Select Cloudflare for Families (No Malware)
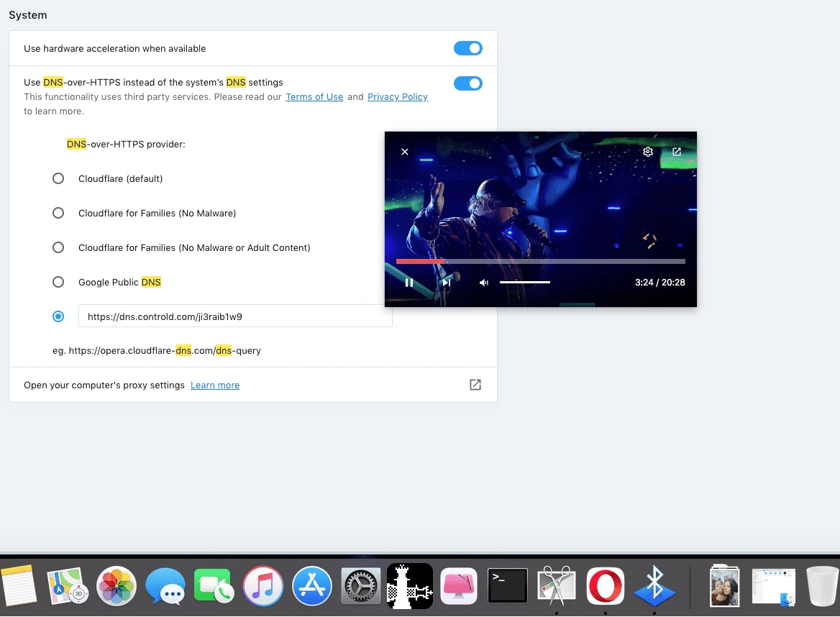The image size is (840, 617). coord(58,213)
